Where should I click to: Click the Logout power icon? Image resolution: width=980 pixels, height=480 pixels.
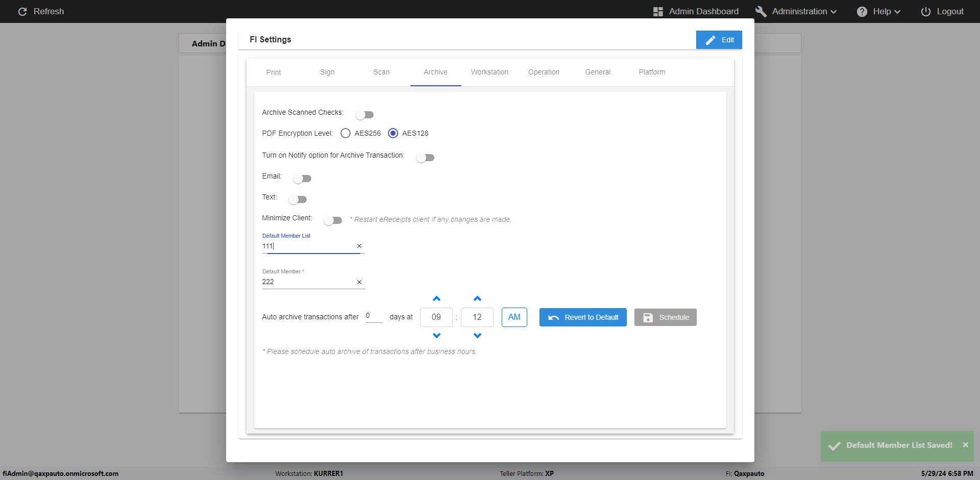[926, 11]
